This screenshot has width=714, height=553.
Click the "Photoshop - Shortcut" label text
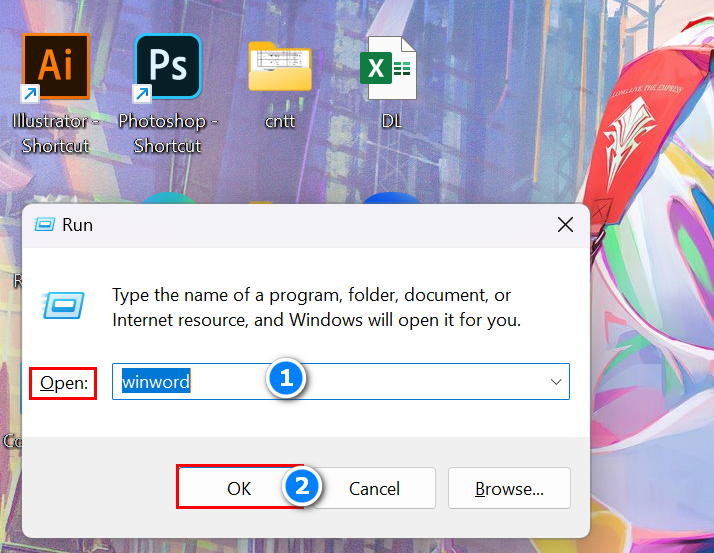[x=167, y=133]
